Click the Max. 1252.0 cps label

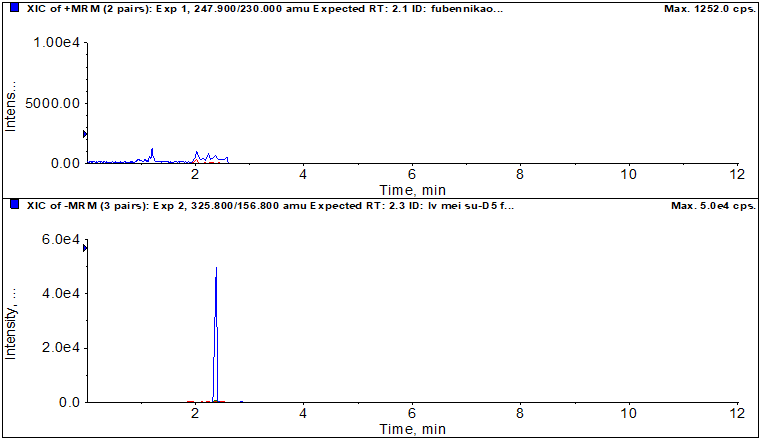coord(709,8)
